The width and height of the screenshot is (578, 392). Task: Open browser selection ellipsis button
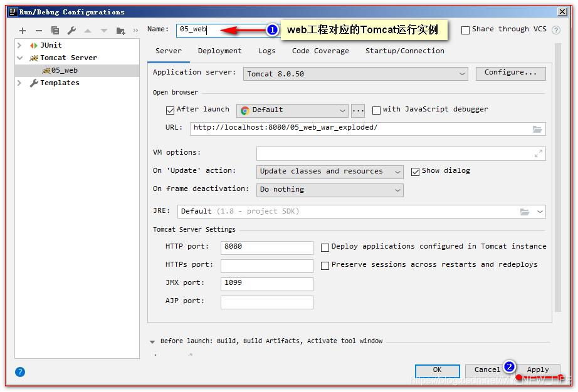[358, 110]
